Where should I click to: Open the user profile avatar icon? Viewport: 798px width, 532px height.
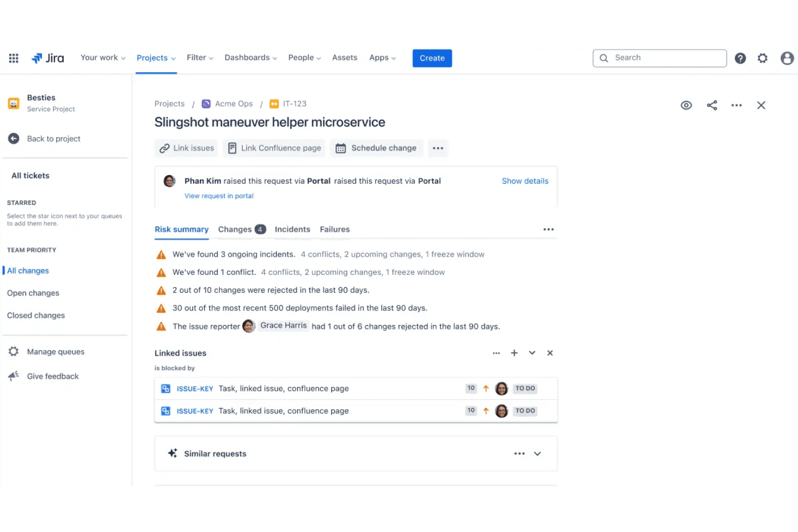point(787,58)
